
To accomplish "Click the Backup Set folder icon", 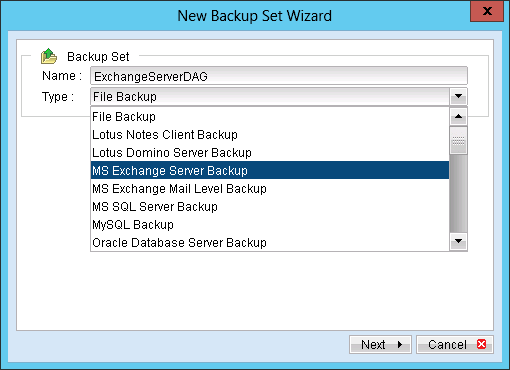I will click(x=49, y=56).
